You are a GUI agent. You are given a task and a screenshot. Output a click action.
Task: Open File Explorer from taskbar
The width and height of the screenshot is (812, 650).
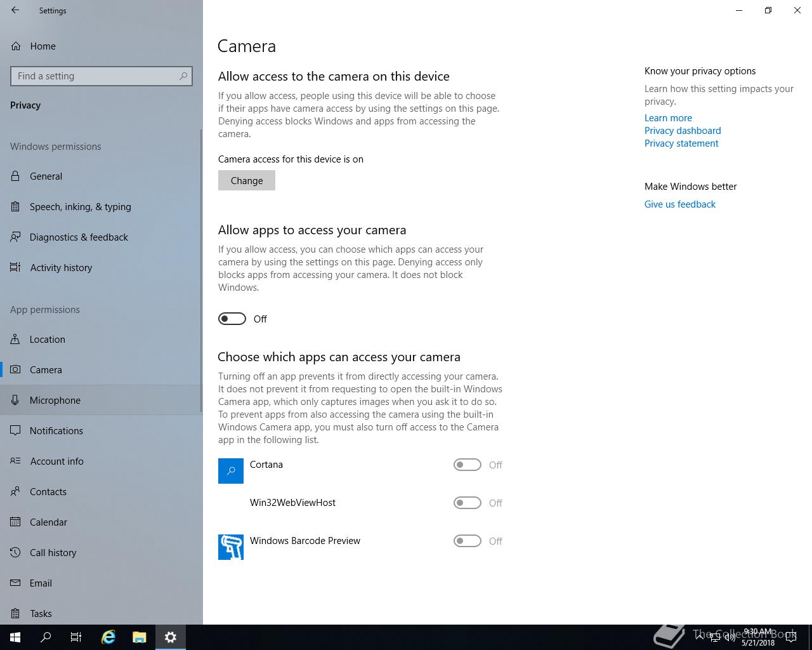point(140,637)
